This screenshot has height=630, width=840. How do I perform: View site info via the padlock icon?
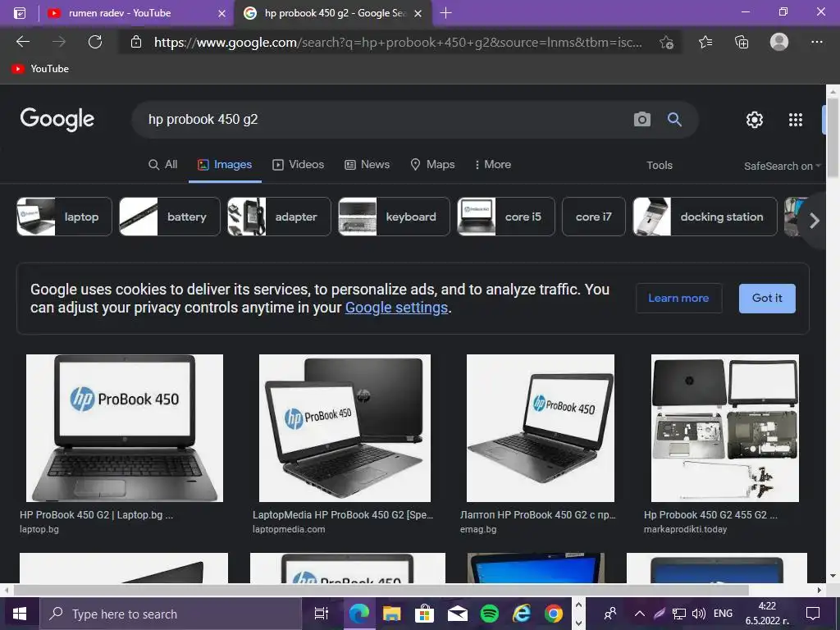(136, 42)
